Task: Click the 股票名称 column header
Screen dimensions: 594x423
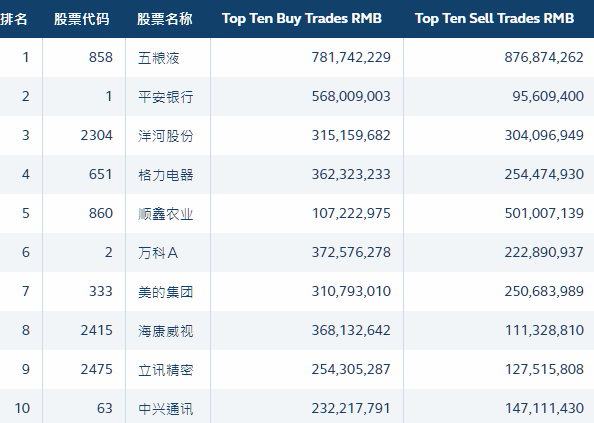Action: click(165, 19)
